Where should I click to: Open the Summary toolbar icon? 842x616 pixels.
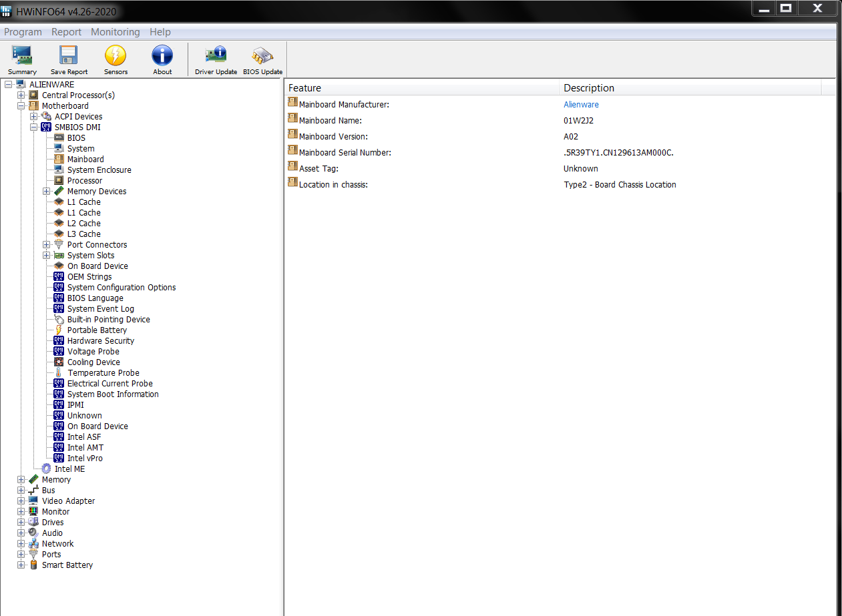[x=22, y=59]
